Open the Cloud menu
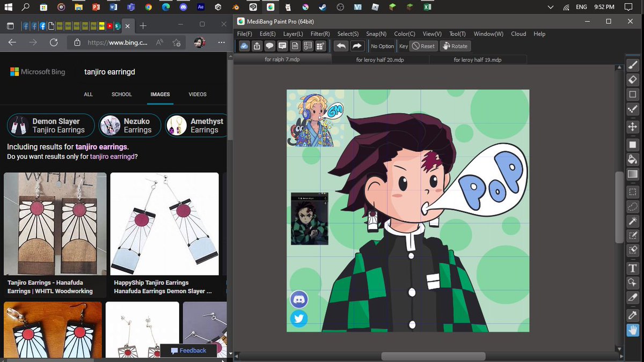 [x=518, y=34]
